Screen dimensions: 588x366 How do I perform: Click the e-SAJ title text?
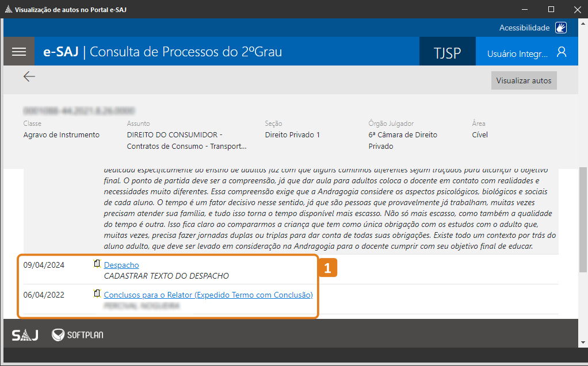pyautogui.click(x=61, y=52)
